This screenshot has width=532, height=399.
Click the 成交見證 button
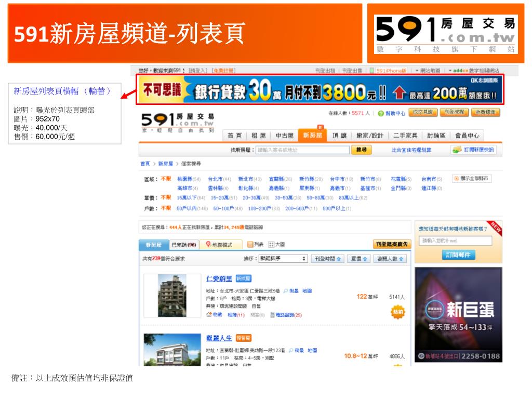pyautogui.click(x=423, y=112)
